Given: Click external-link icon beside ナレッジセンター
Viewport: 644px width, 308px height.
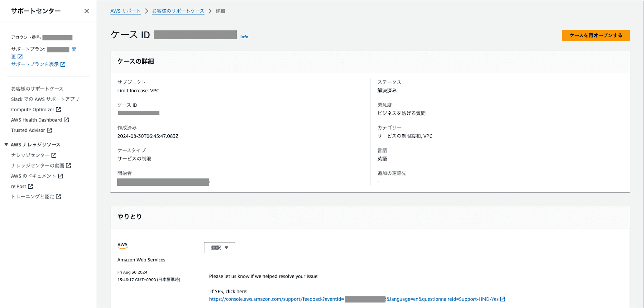Looking at the screenshot, I should click(x=54, y=155).
